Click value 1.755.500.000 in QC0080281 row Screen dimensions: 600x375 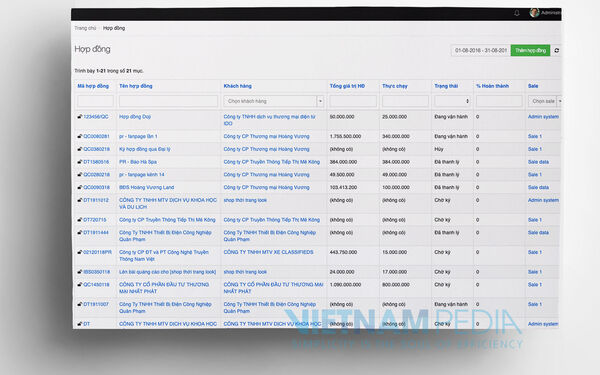coord(346,136)
